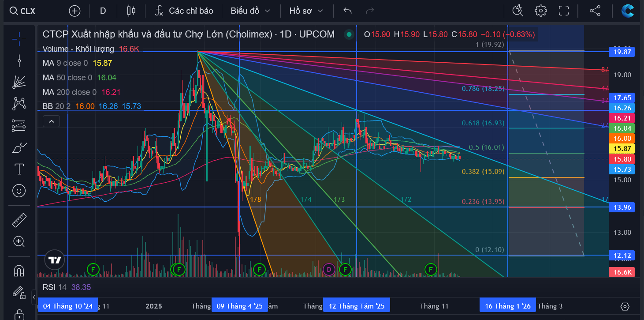Open Gann and Fibonacci fan tools
This screenshot has width=644, height=320.
[x=19, y=82]
